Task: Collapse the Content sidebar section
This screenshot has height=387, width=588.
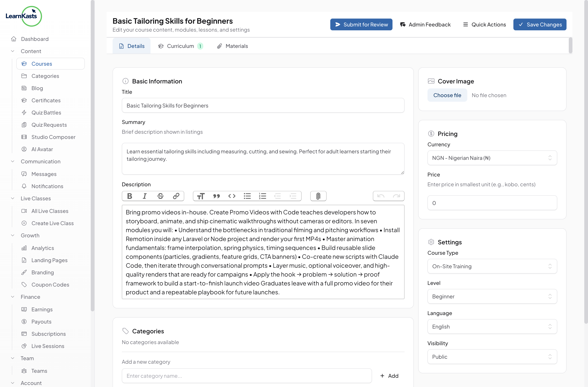Action: pos(13,51)
